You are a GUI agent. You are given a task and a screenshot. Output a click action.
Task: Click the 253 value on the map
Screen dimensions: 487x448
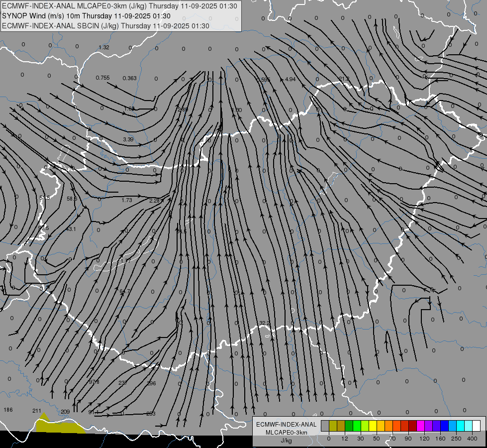[151, 414]
